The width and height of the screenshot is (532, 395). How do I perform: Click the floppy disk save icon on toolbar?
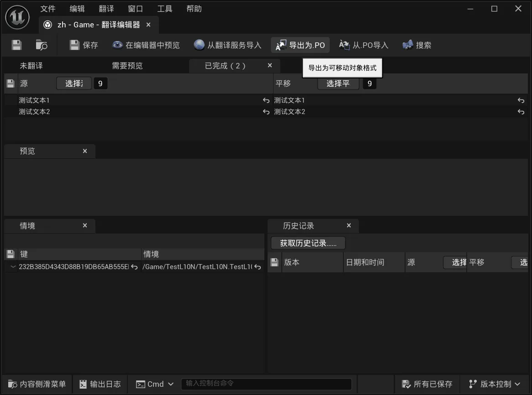click(x=16, y=45)
